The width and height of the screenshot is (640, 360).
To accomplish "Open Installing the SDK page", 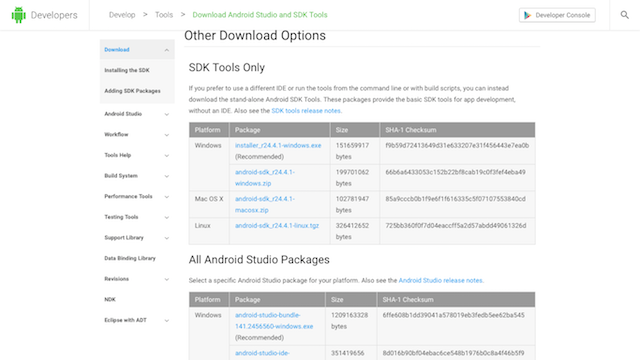I will tap(127, 70).
